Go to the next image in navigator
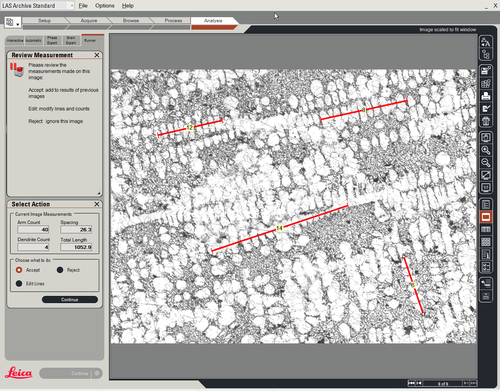Viewport: 500px width, 391px height. pyautogui.click(x=466, y=383)
